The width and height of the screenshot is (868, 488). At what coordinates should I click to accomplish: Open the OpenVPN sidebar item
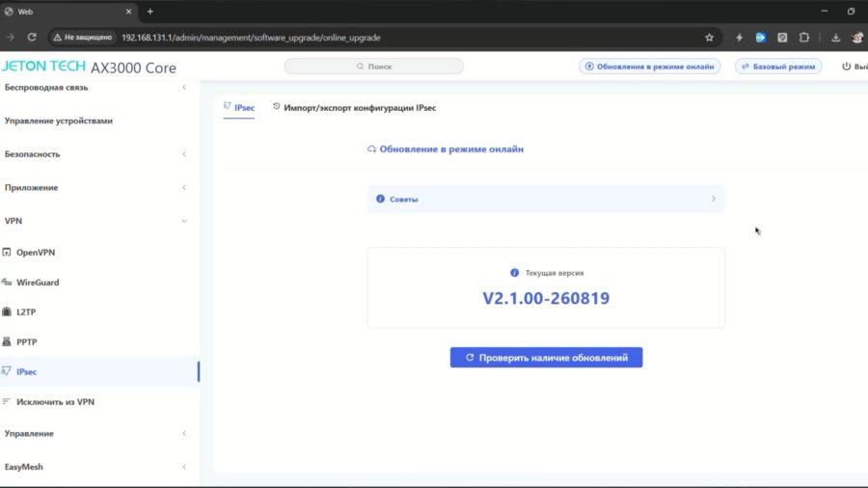(x=36, y=253)
